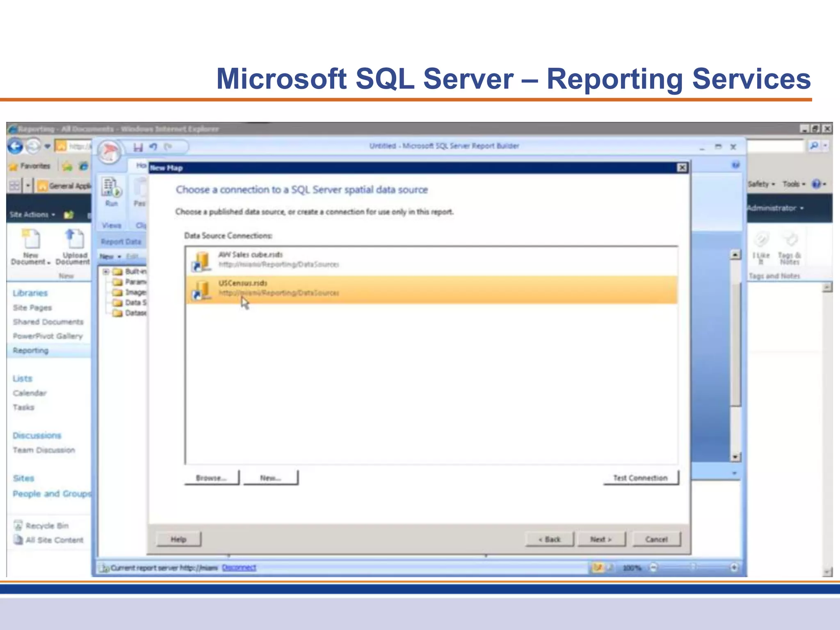The image size is (840, 630).
Task: Open Site Pages link in sidebar
Action: point(32,308)
